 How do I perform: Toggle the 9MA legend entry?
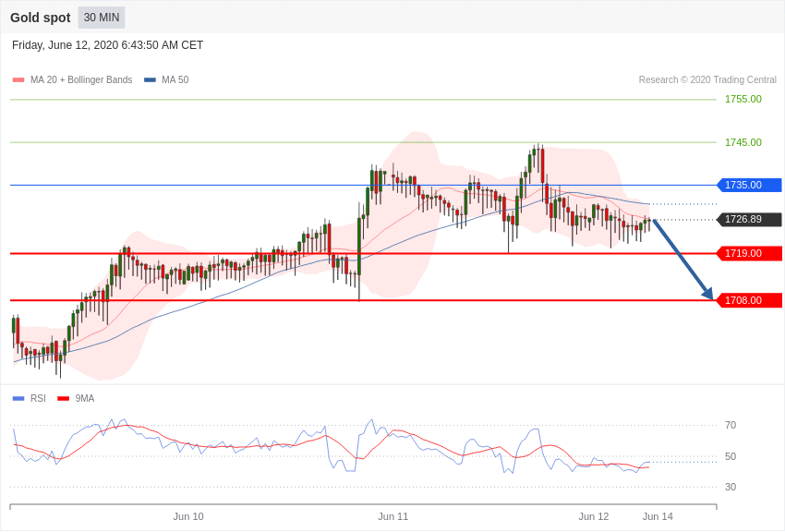(x=76, y=398)
